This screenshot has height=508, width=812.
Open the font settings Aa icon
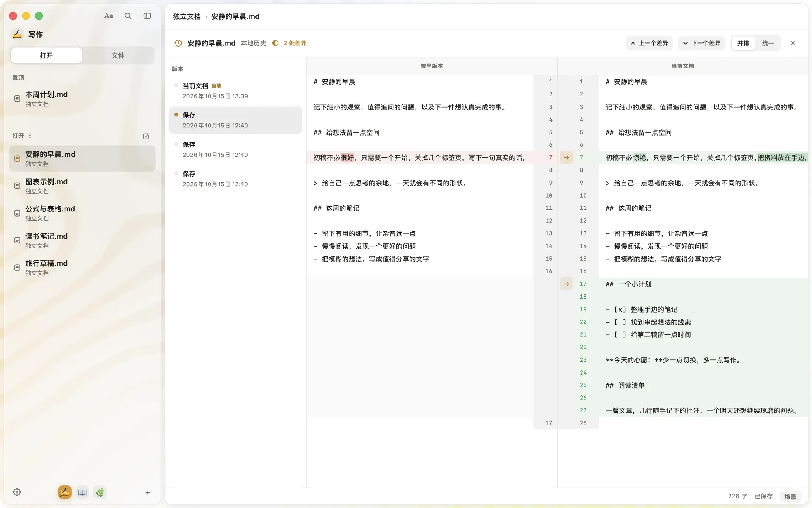coord(109,16)
